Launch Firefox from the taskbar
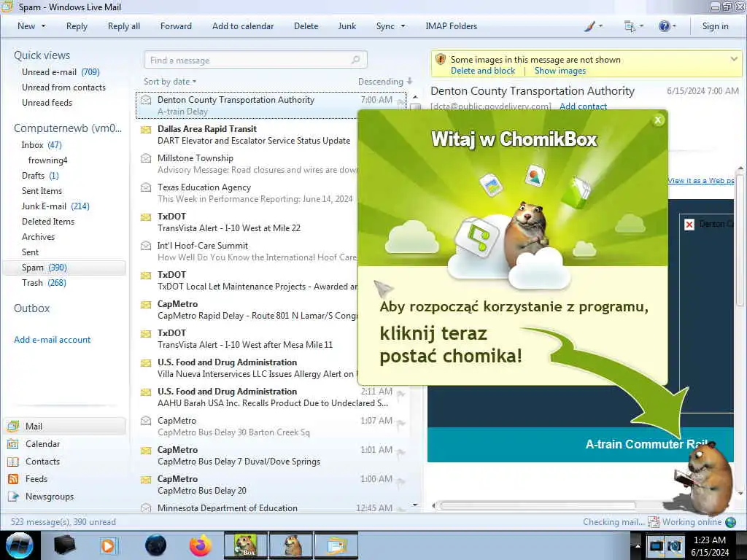 coord(201,545)
